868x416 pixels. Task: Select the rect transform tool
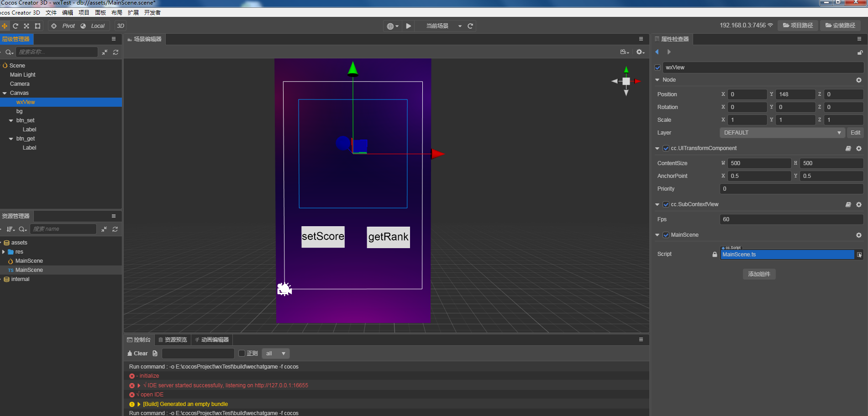(38, 26)
